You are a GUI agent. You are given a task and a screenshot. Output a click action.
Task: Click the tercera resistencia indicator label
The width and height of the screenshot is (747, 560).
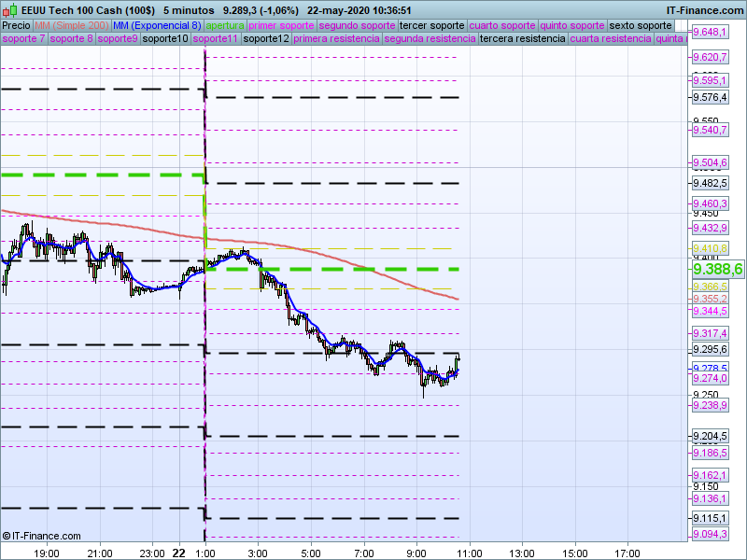point(521,39)
